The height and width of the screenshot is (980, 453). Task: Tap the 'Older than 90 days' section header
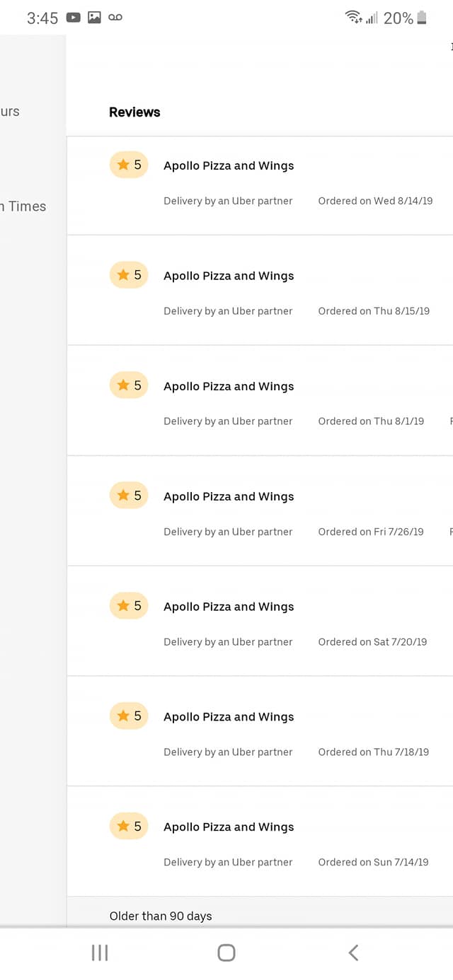click(x=161, y=916)
